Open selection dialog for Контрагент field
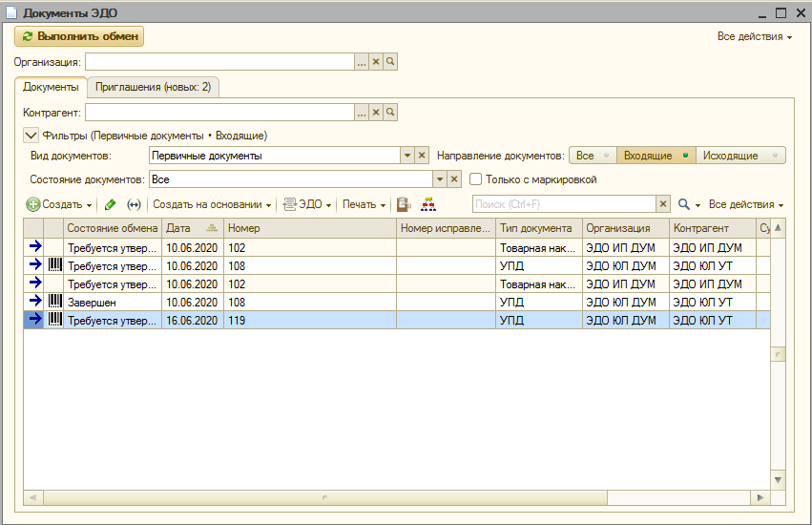 362,113
